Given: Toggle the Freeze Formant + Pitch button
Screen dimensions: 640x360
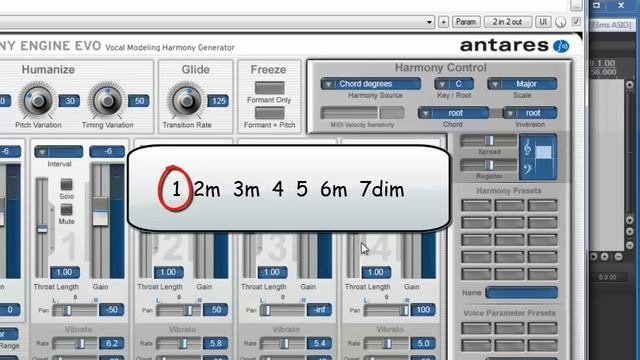Looking at the screenshot, I should (269, 113).
